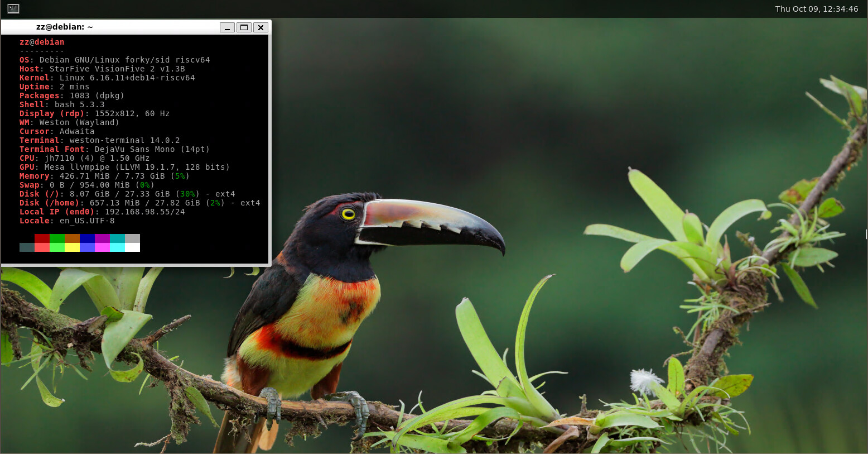This screenshot has width=868, height=454.
Task: Click the date and time in the panel
Action: click(x=816, y=9)
